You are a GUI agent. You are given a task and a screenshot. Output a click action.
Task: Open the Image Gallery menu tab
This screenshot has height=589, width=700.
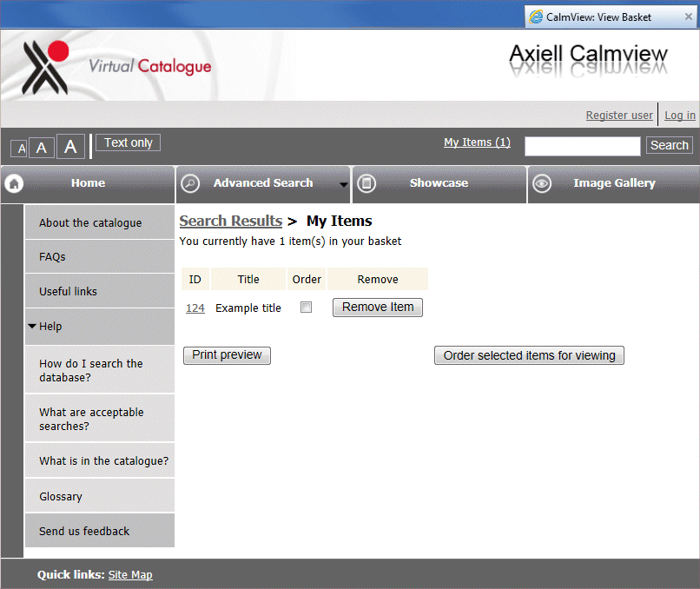click(614, 184)
